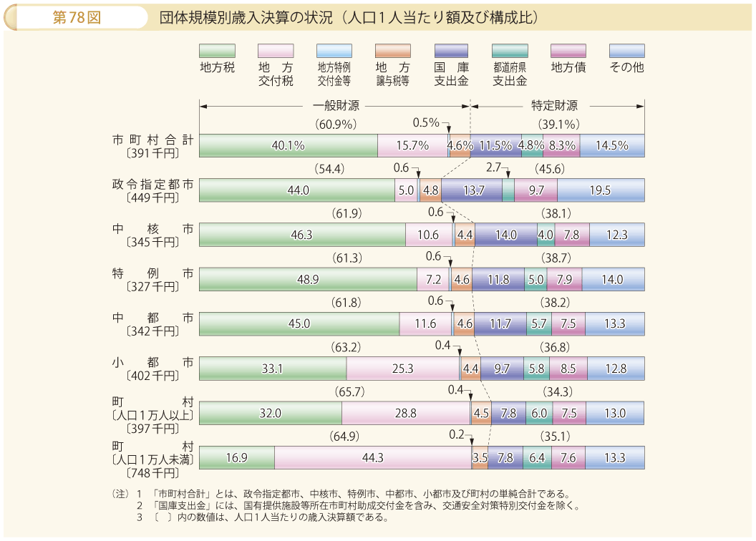The width and height of the screenshot is (756, 541).
Task: Click the teal 都道府県支出金 legend swatch
Action: pos(510,51)
